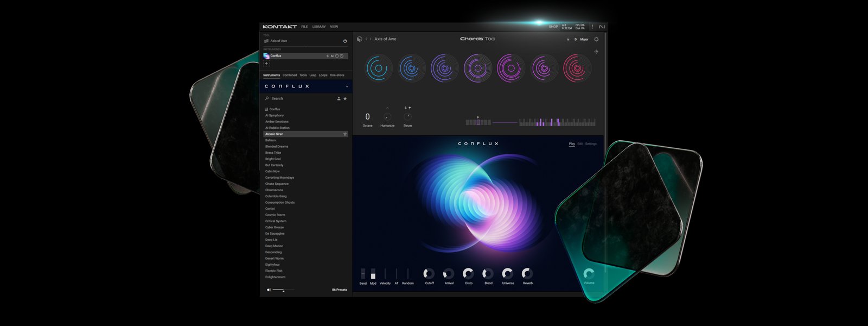The height and width of the screenshot is (326, 868).
Task: Click the user presets person icon
Action: pos(339,98)
